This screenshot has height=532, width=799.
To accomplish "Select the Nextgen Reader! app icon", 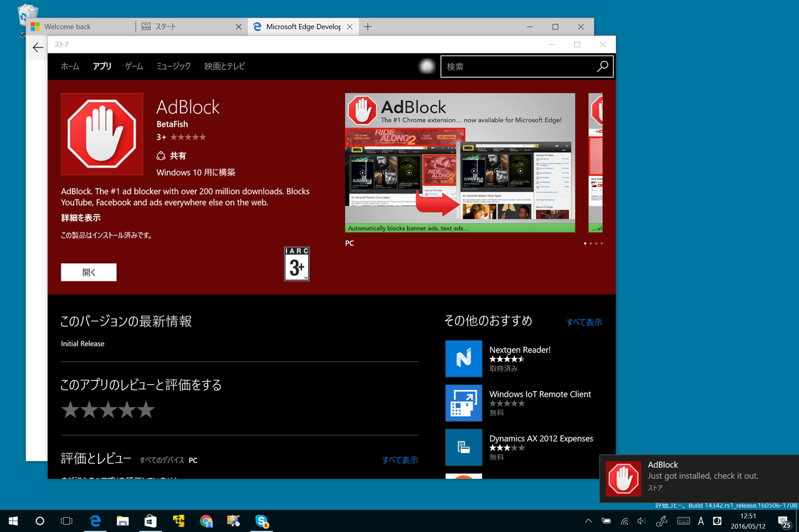I will click(463, 359).
